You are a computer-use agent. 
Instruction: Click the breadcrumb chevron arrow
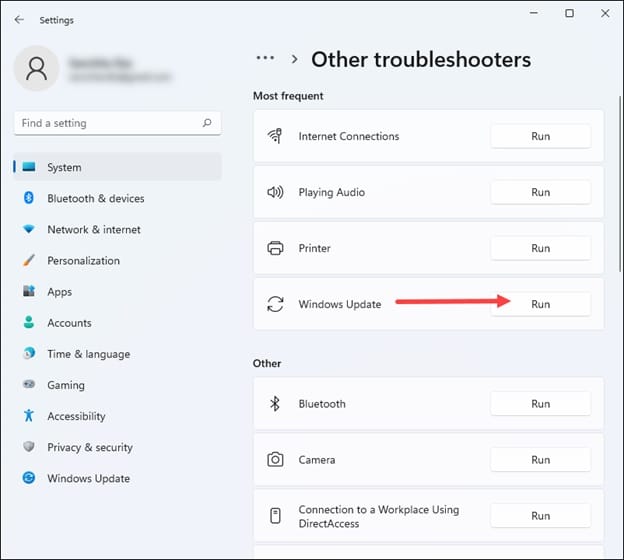click(x=294, y=59)
